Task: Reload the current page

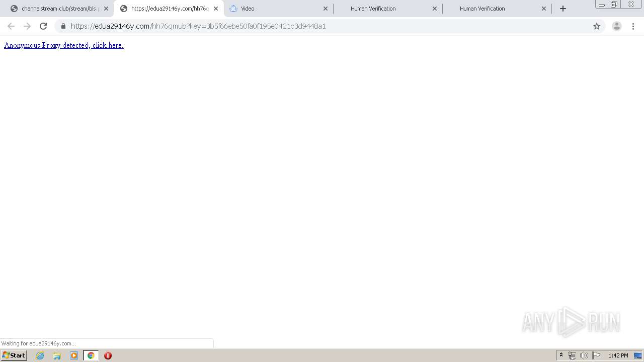Action: click(43, 26)
